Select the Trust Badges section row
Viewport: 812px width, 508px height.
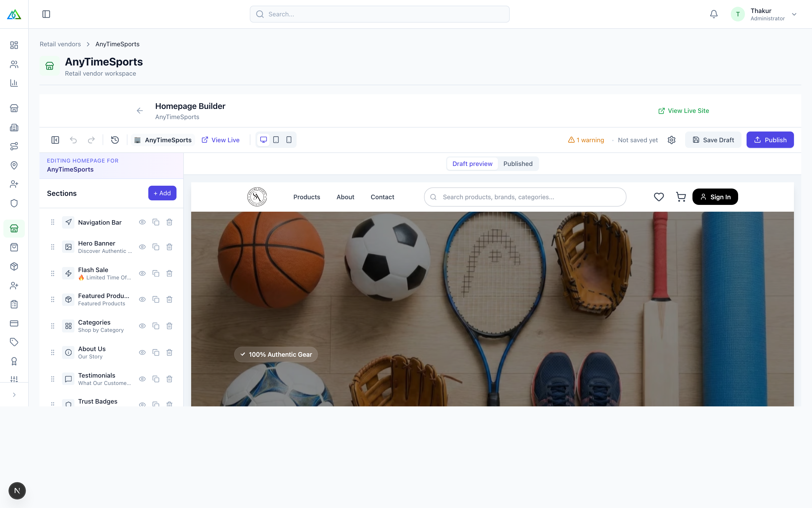pos(111,402)
